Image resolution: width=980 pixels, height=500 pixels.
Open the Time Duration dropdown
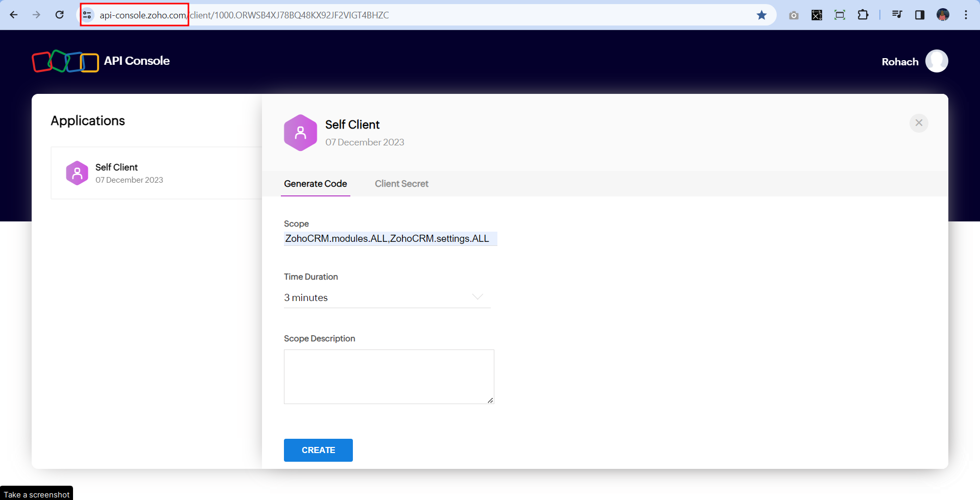[x=387, y=297]
